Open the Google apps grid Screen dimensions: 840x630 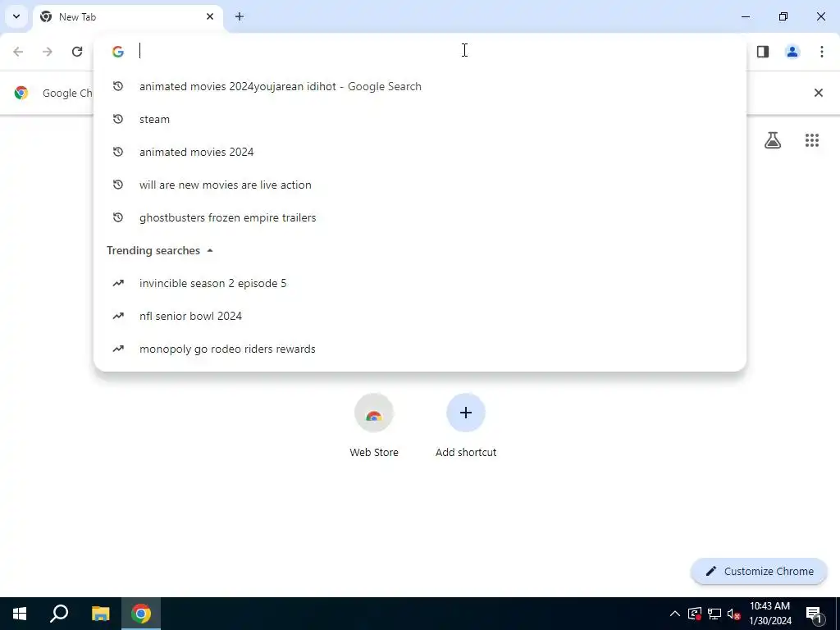click(x=812, y=140)
